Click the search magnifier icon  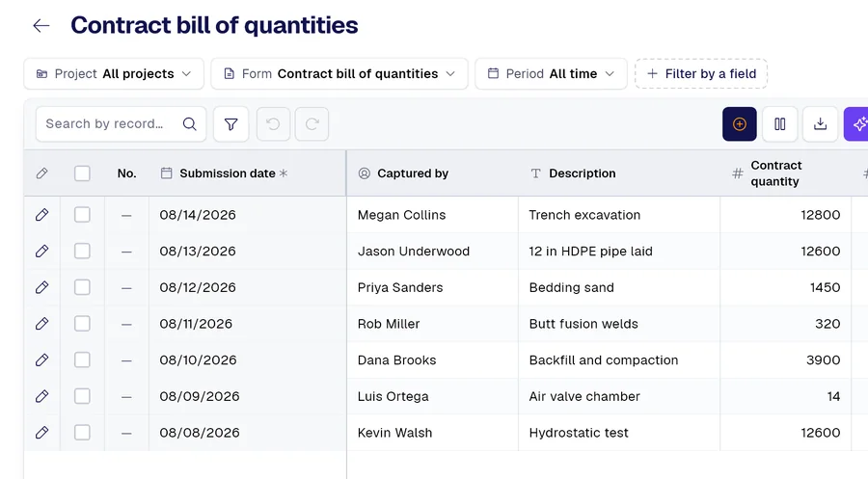[x=189, y=124]
